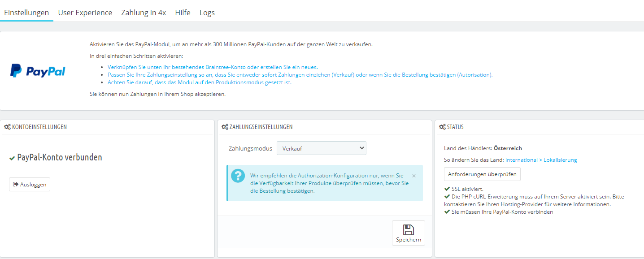Viewport: 644px width, 259px height.
Task: Click the Wir empfehlen die Authorization-Konfiguration notice text
Action: 329,183
